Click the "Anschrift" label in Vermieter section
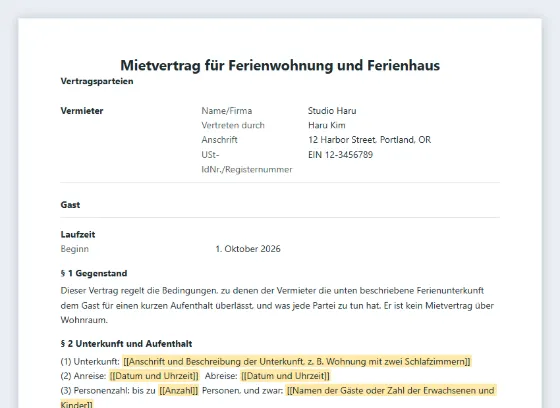The image size is (560, 408). (x=219, y=140)
